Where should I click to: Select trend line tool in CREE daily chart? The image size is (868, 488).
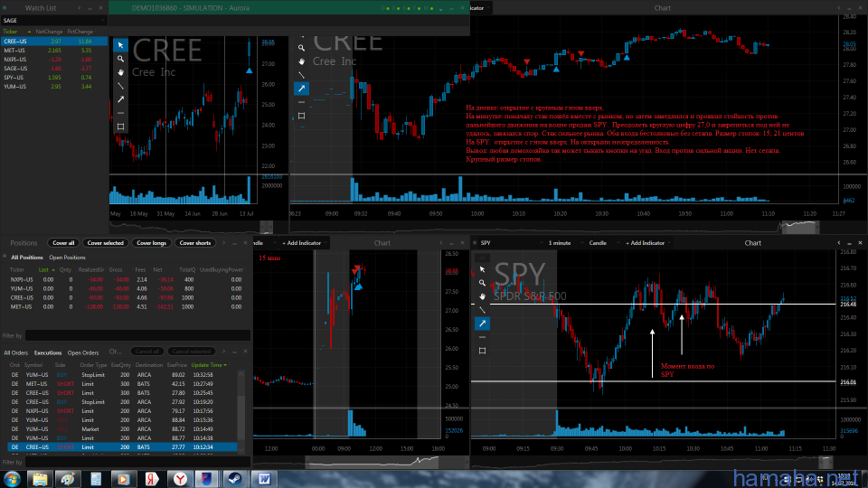pos(120,86)
